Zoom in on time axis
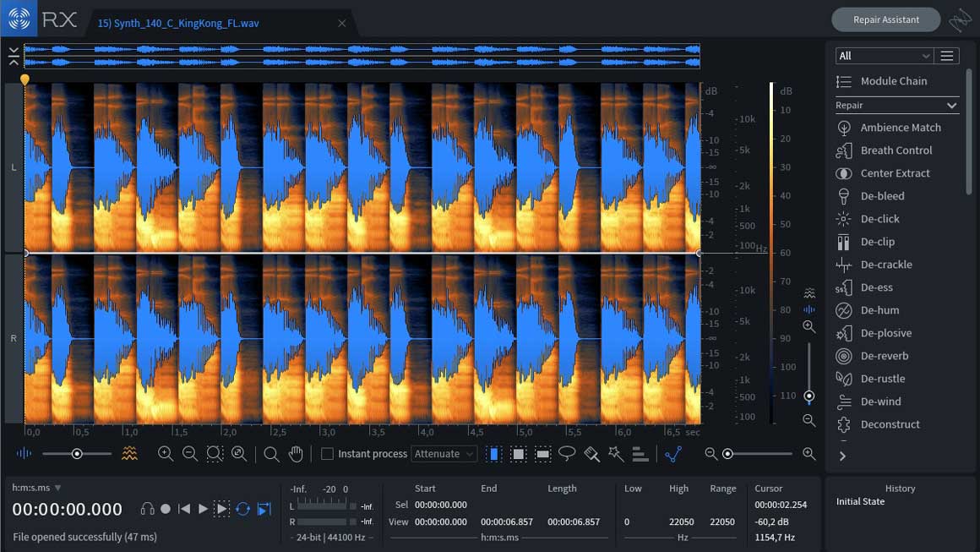 (166, 454)
